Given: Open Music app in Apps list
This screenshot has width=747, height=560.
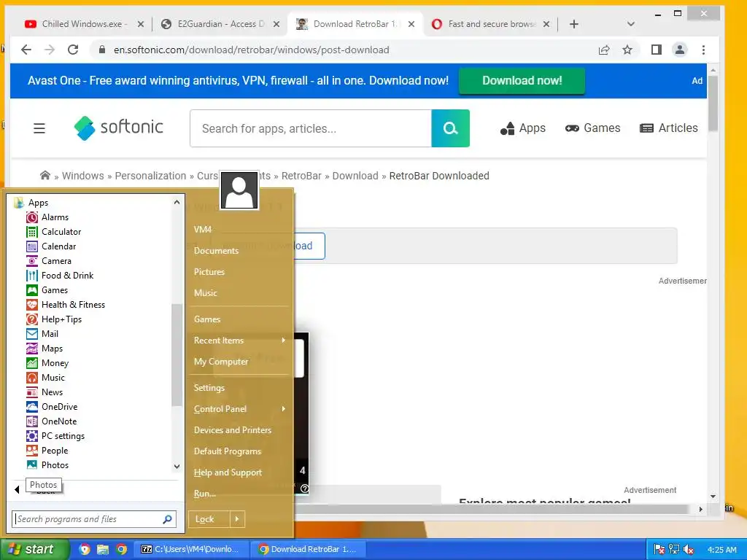Looking at the screenshot, I should pyautogui.click(x=53, y=378).
